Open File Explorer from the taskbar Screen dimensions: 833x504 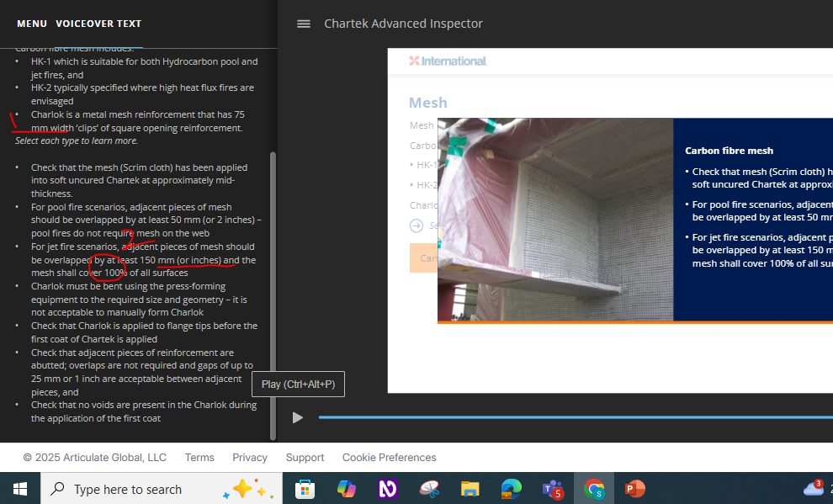click(x=470, y=489)
